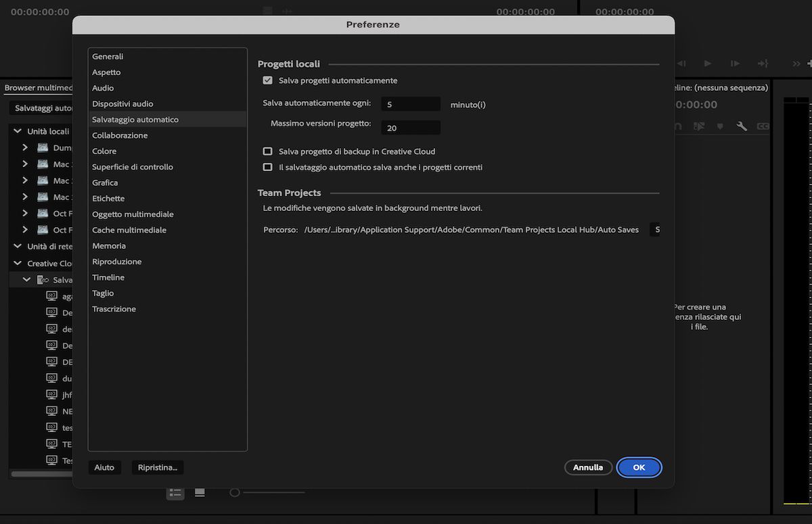Click the project file icon beside du
812x524 pixels.
(x=51, y=378)
